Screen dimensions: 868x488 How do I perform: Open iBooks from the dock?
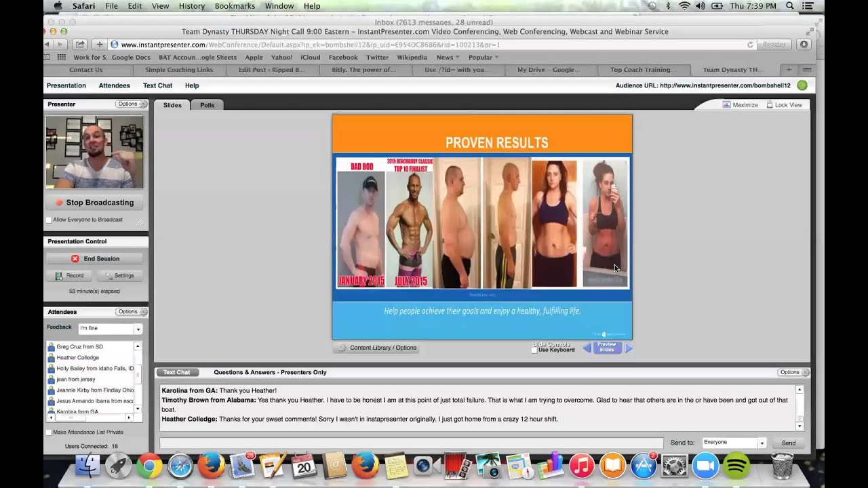[x=612, y=466]
